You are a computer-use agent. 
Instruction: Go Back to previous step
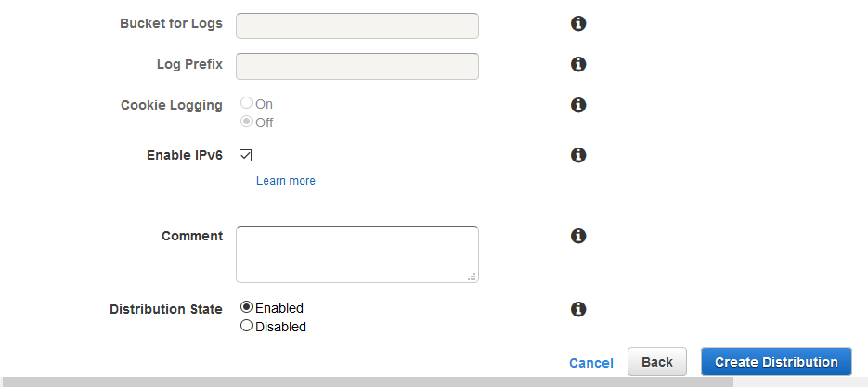tap(657, 362)
